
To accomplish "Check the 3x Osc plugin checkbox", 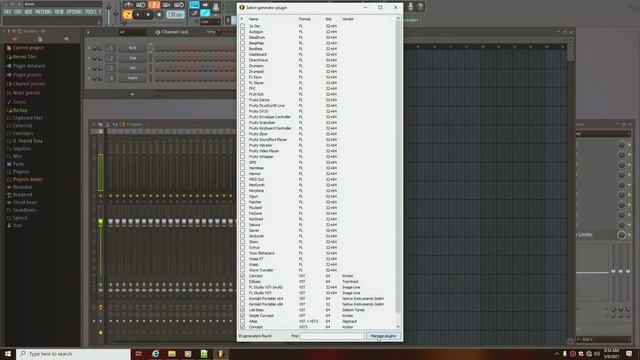I will pos(243,26).
